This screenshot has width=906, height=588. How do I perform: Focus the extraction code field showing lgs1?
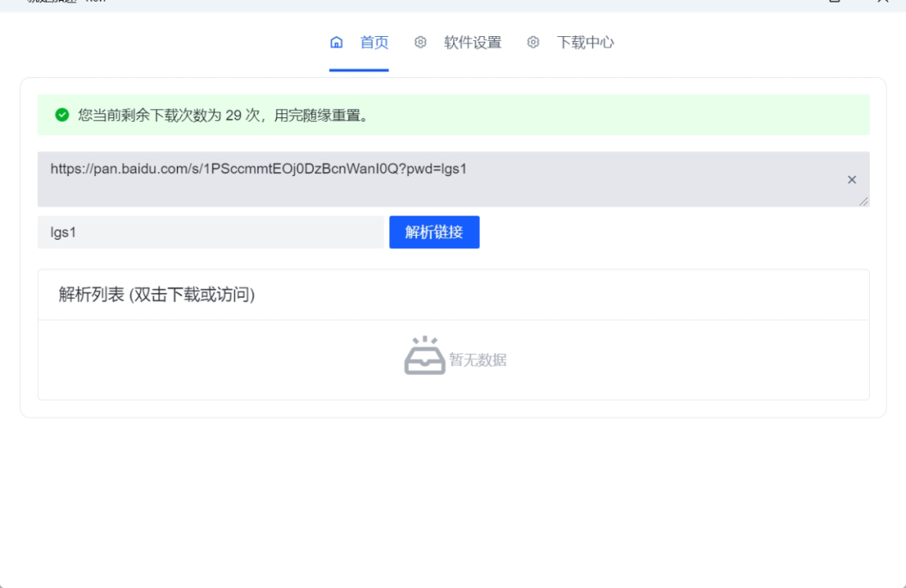tap(210, 232)
